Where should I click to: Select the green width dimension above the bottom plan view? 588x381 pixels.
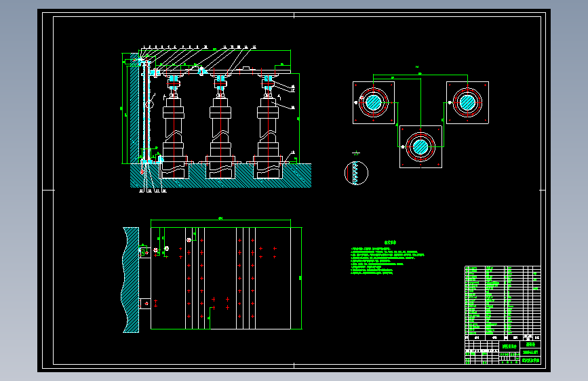pos(220,220)
